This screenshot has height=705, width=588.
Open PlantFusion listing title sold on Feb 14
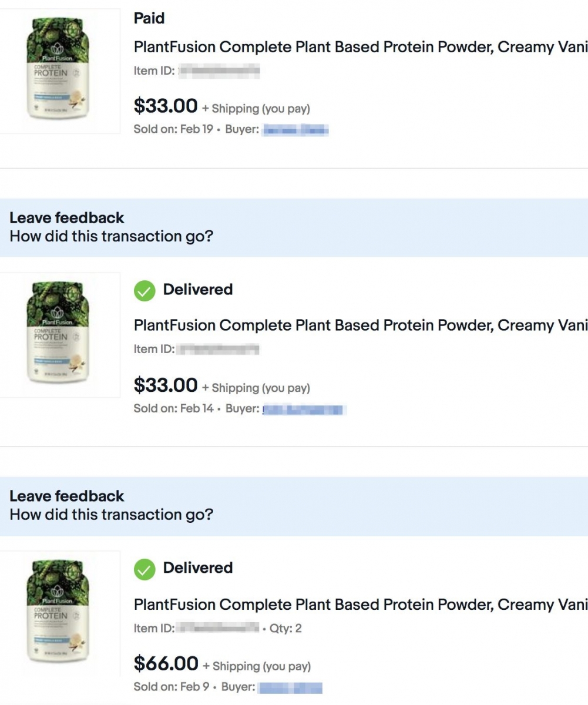[x=359, y=325]
